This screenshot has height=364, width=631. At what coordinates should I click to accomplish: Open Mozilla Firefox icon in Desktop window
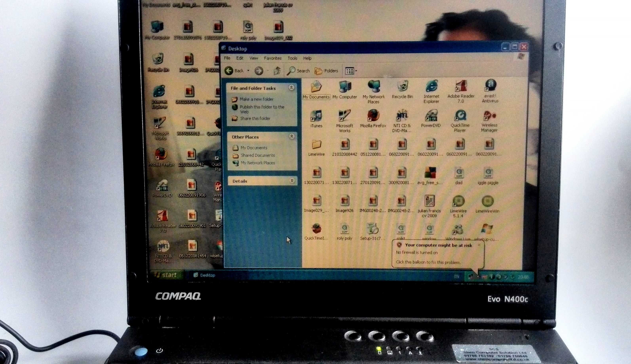coord(373,119)
